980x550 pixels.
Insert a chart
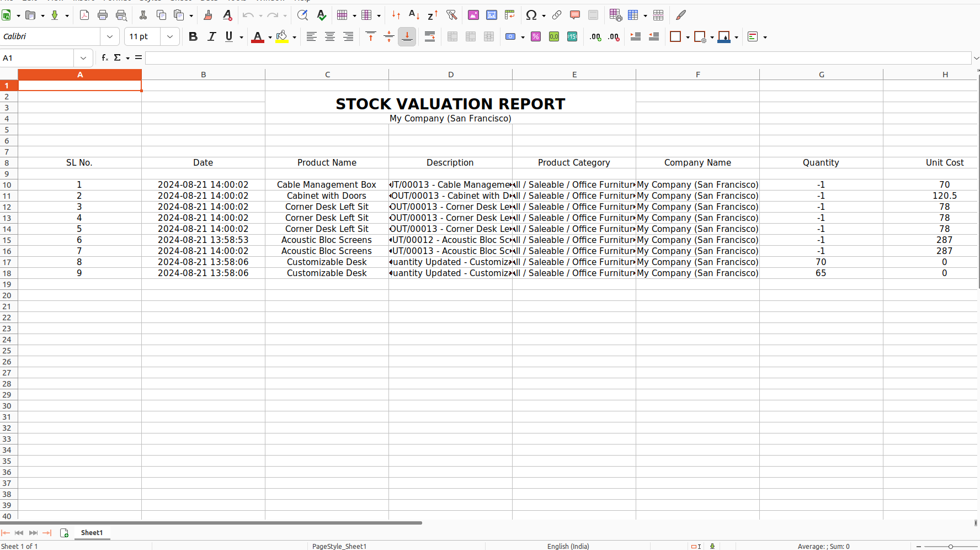click(x=492, y=15)
